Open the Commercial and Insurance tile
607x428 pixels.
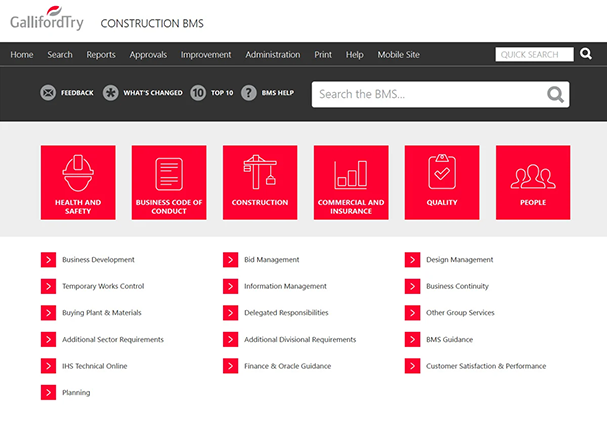click(351, 182)
